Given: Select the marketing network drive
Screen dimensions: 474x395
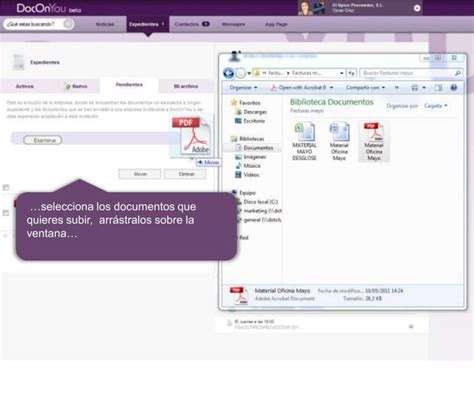Looking at the screenshot, I should click(x=259, y=211).
